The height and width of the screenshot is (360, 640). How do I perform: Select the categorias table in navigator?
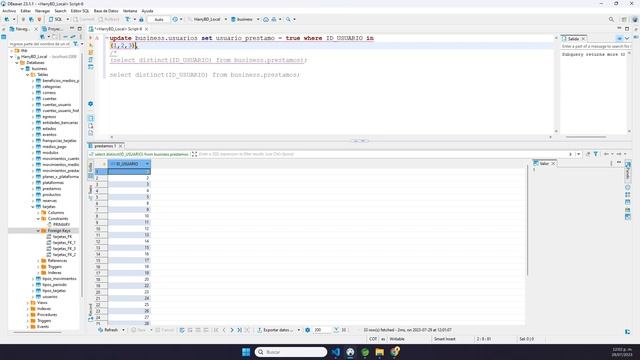(x=51, y=87)
